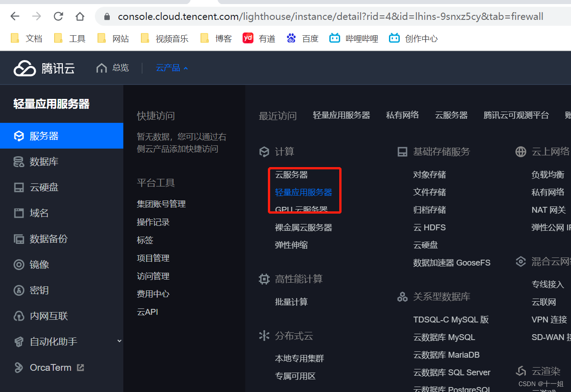Open 云数据库 SQL Server product

452,373
